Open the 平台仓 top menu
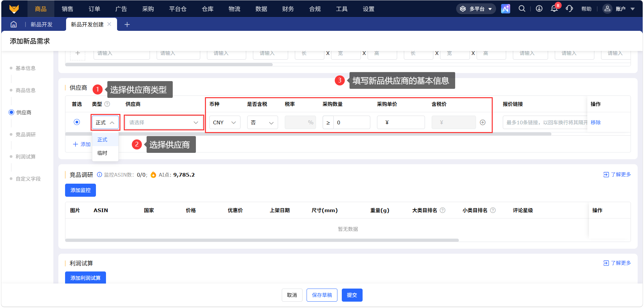The width and height of the screenshot is (644, 308). [178, 9]
